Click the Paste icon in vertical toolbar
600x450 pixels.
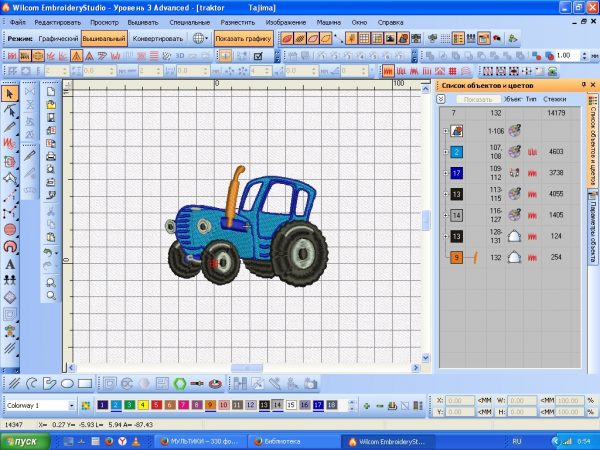coord(51,237)
